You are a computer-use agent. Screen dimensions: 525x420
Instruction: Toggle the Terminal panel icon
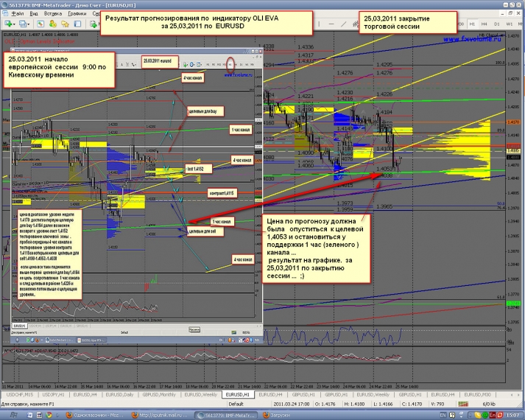[77, 24]
